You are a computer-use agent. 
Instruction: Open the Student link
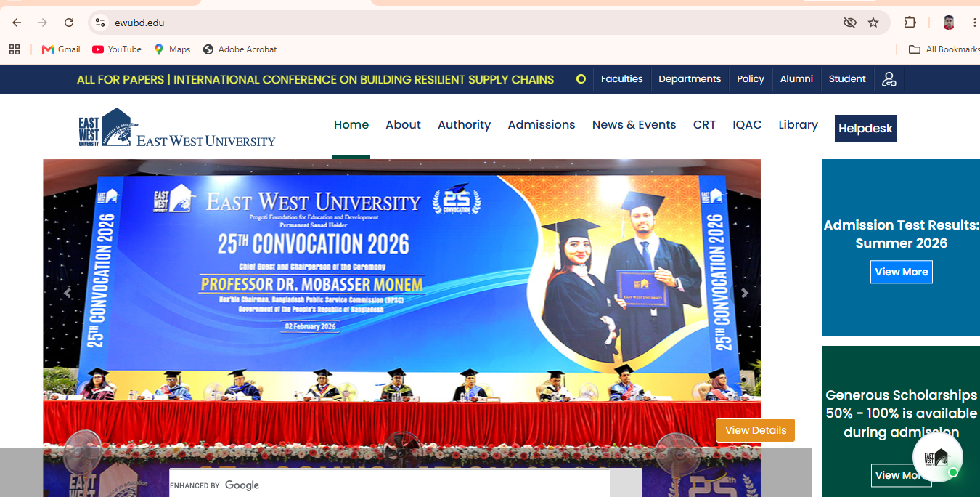pos(847,79)
